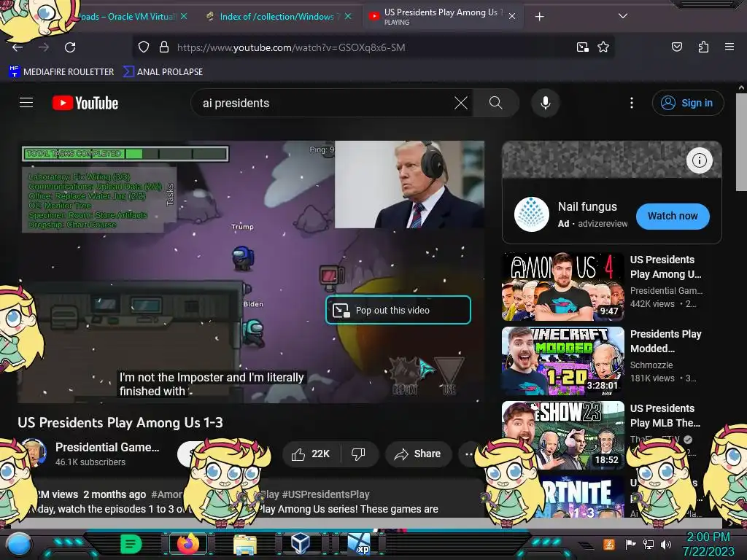Image resolution: width=747 pixels, height=560 pixels.
Task: Open the tracking protection shield icon
Action: (144, 47)
